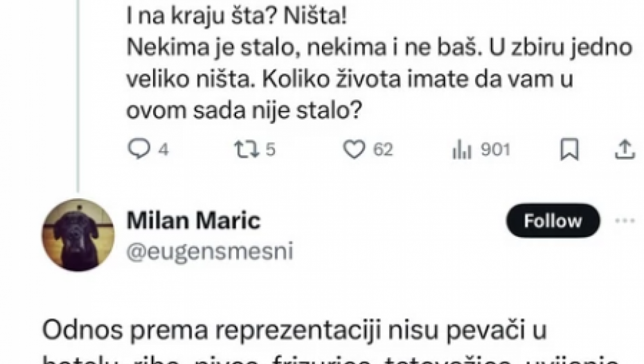
Task: Bookmark this tweet
Action: pyautogui.click(x=569, y=150)
